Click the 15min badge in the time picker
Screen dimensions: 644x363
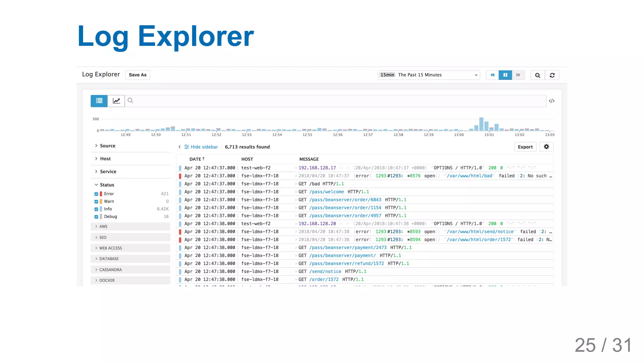pyautogui.click(x=387, y=75)
